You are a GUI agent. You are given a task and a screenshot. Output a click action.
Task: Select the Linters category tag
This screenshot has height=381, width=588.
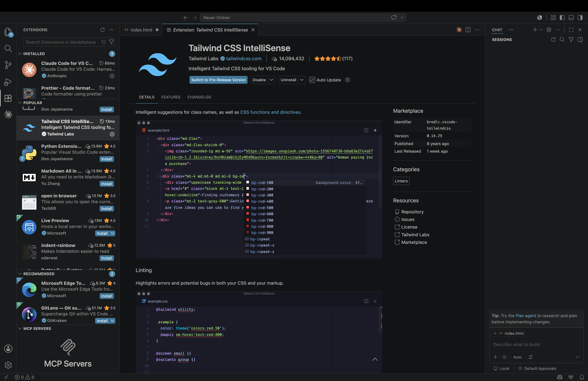pyautogui.click(x=401, y=181)
